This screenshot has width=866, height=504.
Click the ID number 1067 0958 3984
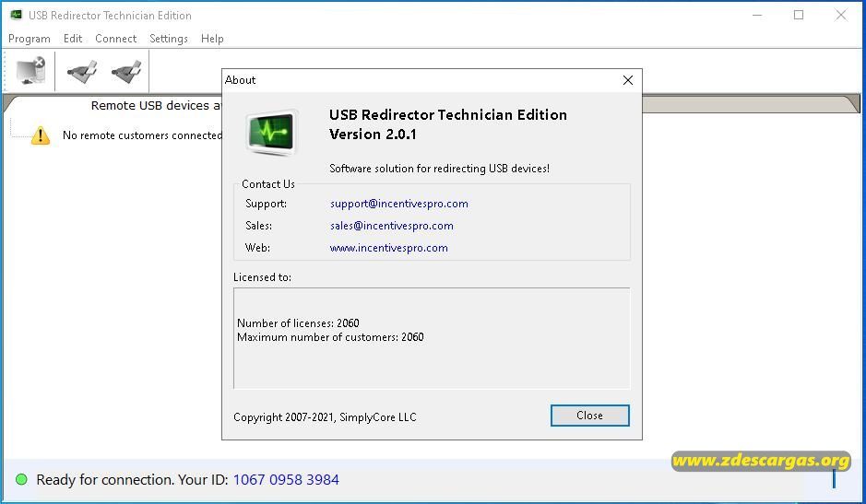point(286,480)
